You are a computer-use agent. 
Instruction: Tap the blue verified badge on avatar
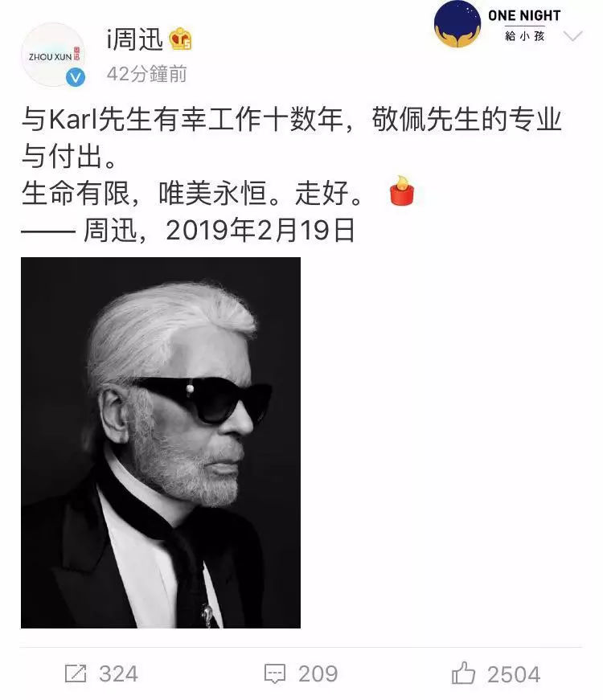click(76, 78)
